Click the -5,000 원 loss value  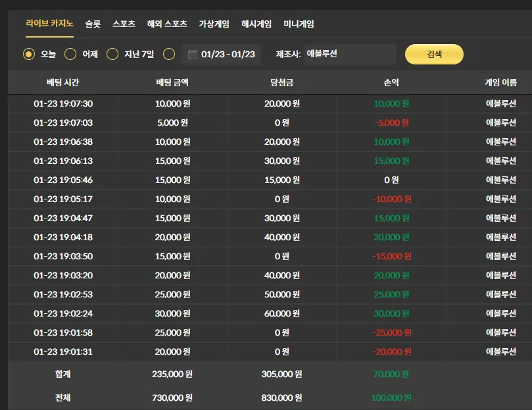391,122
